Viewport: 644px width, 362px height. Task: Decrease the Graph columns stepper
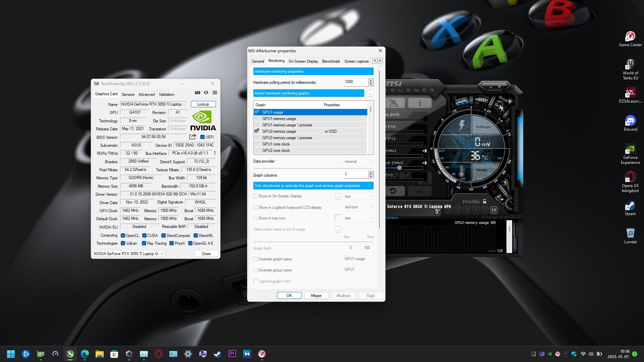coord(371,176)
